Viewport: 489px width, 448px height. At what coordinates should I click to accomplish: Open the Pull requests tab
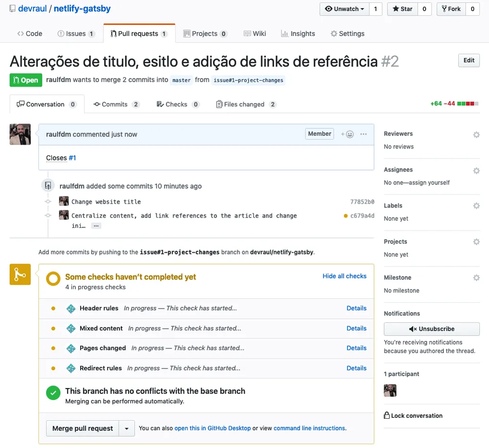[x=139, y=34]
